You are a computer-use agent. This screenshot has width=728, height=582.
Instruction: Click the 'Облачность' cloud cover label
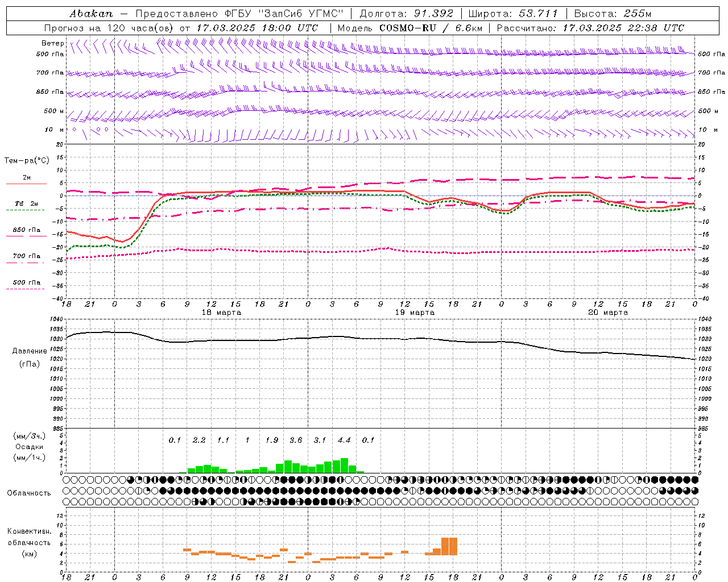29,493
